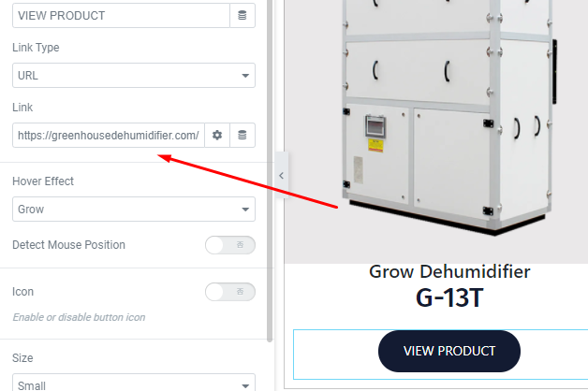The height and width of the screenshot is (391, 588).
Task: Click the Link URL input field
Action: 109,136
